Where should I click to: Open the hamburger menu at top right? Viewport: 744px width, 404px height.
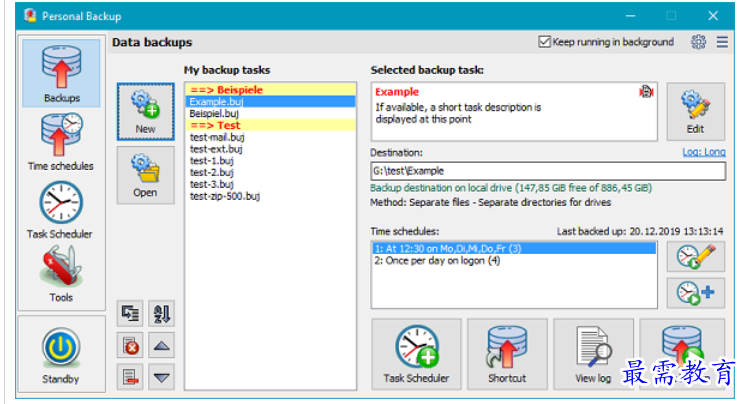722,42
